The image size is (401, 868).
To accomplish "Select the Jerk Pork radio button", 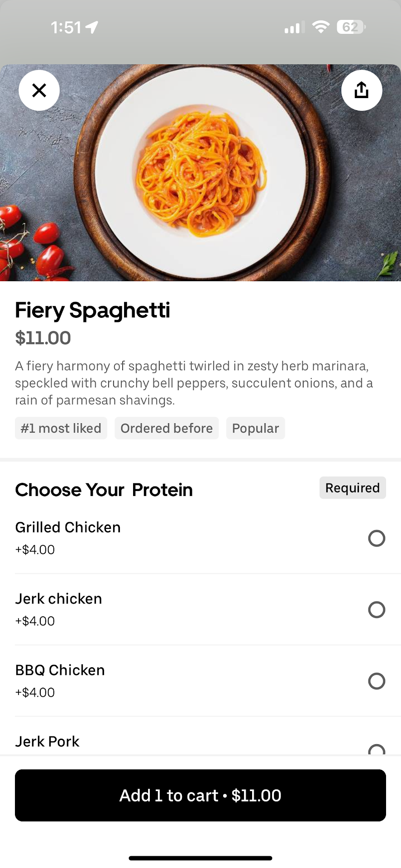I will pos(376,749).
